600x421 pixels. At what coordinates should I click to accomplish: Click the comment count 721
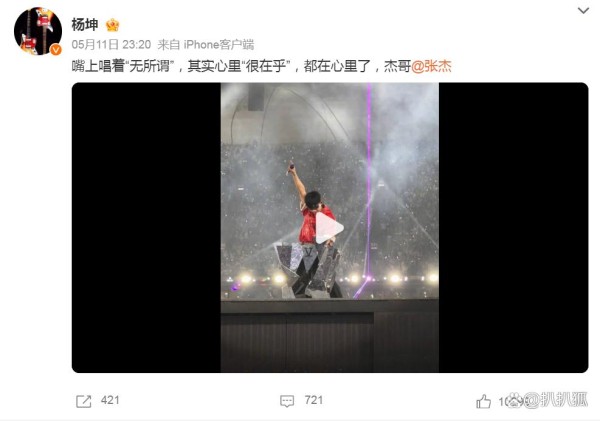[x=314, y=400]
